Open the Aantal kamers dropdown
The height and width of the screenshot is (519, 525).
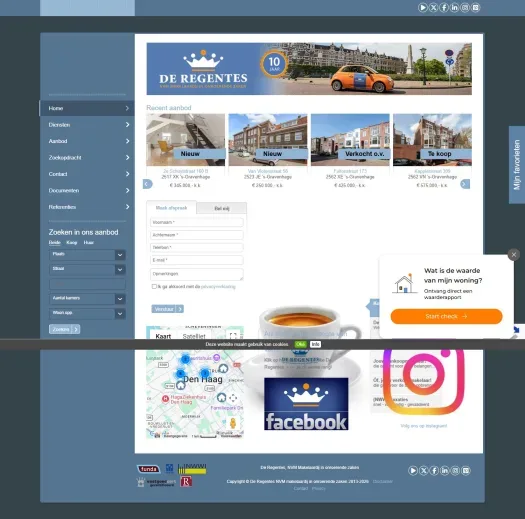click(x=87, y=299)
